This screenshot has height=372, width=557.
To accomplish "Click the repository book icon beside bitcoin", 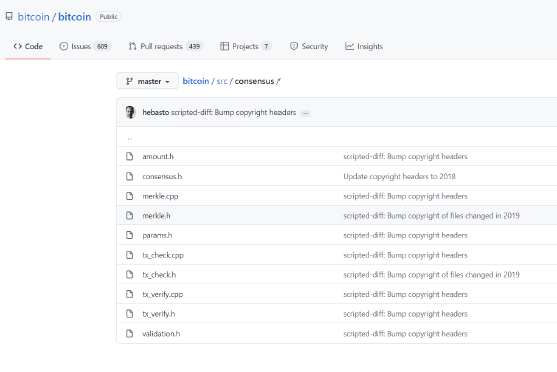I will (x=9, y=16).
